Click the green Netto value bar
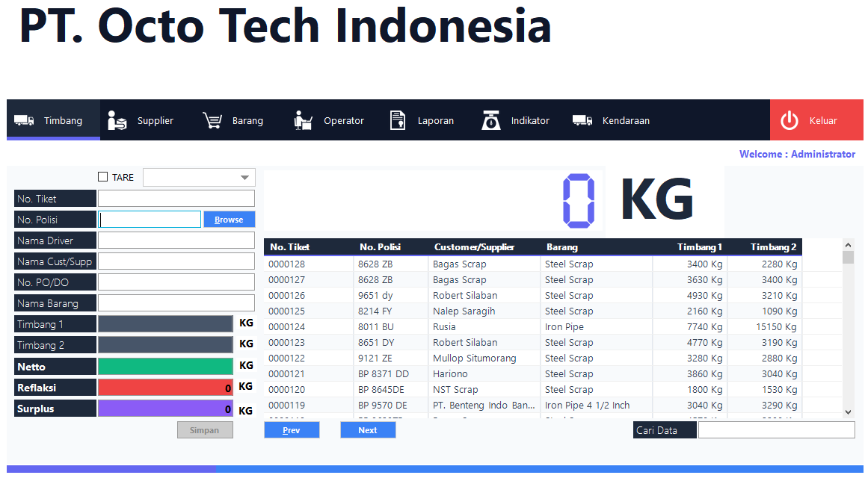The width and height of the screenshot is (868, 478). (x=165, y=366)
